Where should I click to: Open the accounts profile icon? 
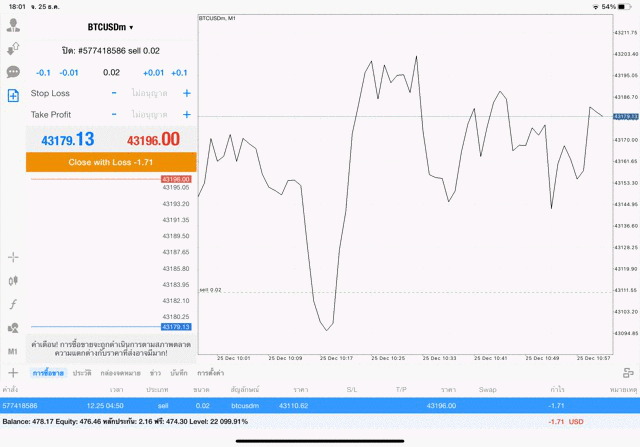13,25
